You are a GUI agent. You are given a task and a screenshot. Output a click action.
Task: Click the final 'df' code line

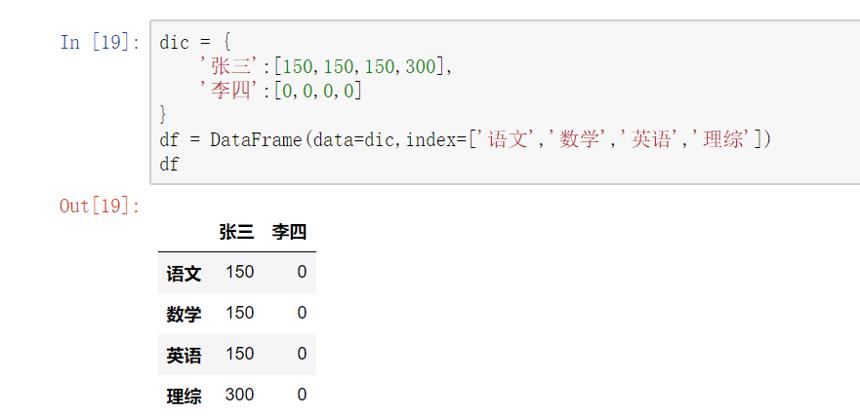coord(169,164)
